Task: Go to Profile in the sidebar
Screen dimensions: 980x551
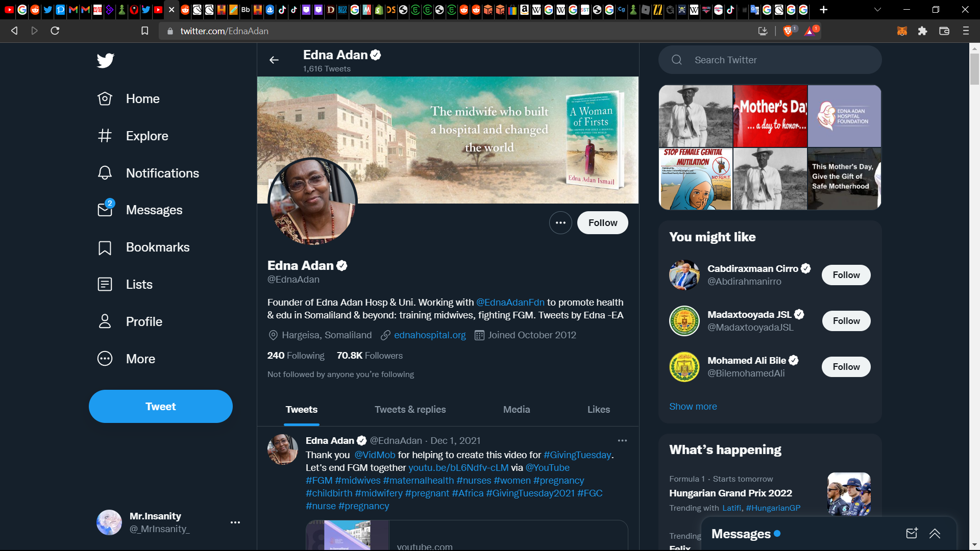Action: click(130, 321)
